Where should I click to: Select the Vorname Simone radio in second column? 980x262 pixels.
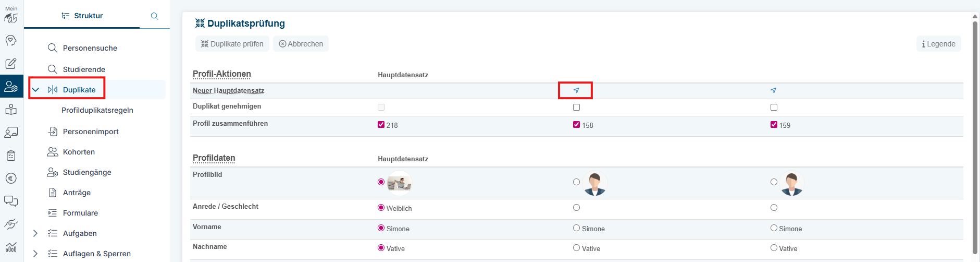(x=576, y=228)
